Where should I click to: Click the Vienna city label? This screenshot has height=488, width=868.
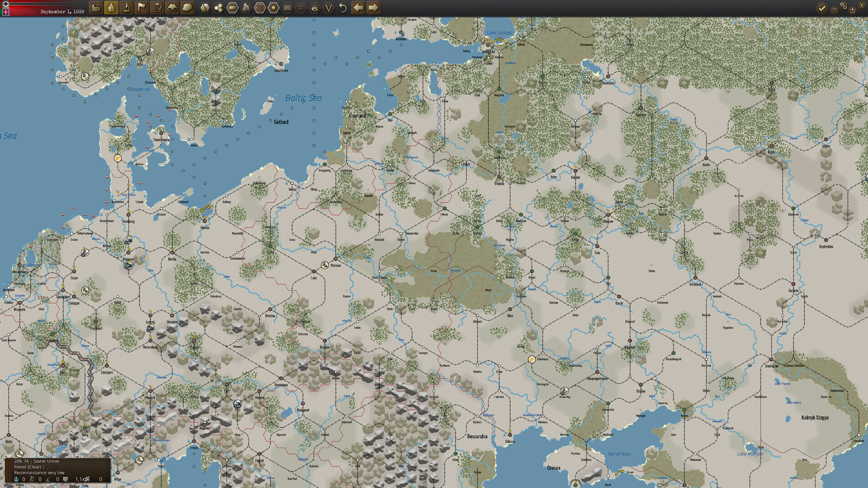click(x=259, y=398)
